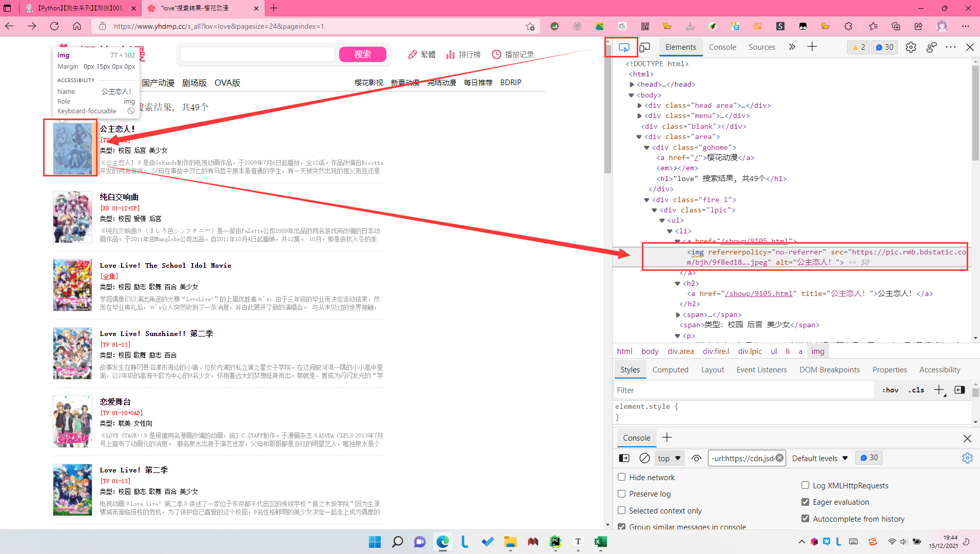Check the Hide network checkbox

coord(621,477)
